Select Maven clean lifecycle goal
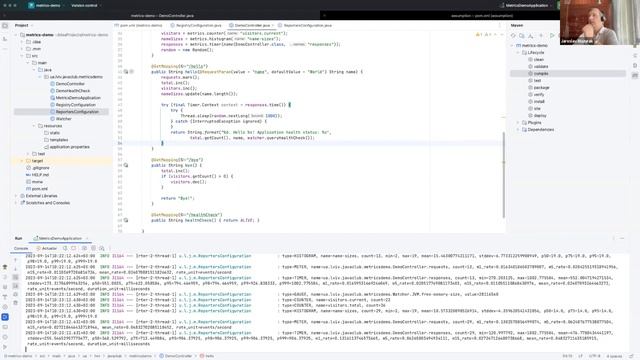Image resolution: width=640 pixels, height=360 pixels. click(538, 60)
